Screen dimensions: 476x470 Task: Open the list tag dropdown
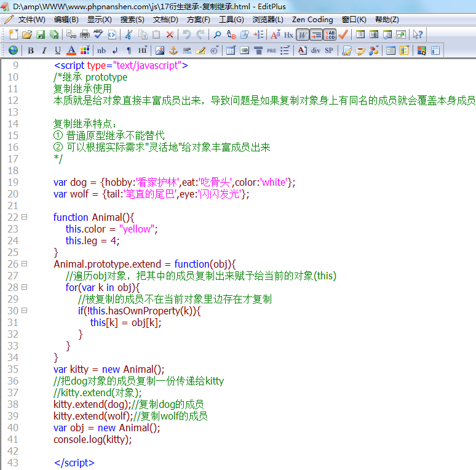[x=285, y=50]
